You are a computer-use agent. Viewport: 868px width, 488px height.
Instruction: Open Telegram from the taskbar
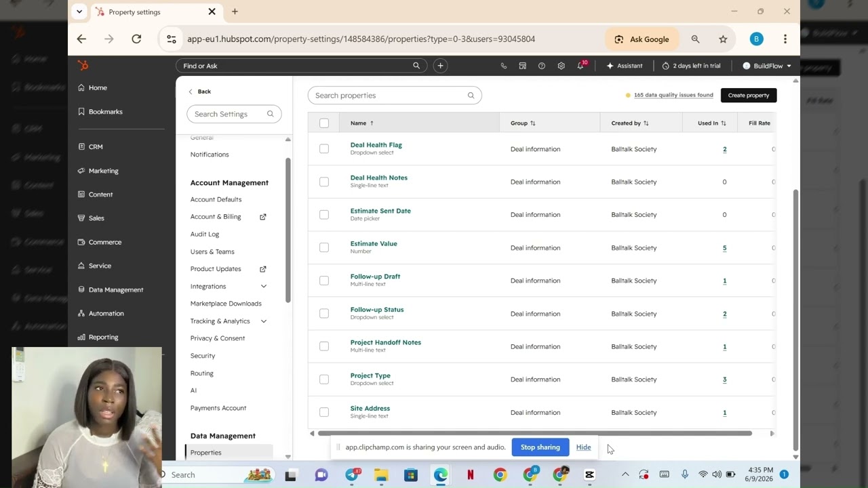(352, 475)
